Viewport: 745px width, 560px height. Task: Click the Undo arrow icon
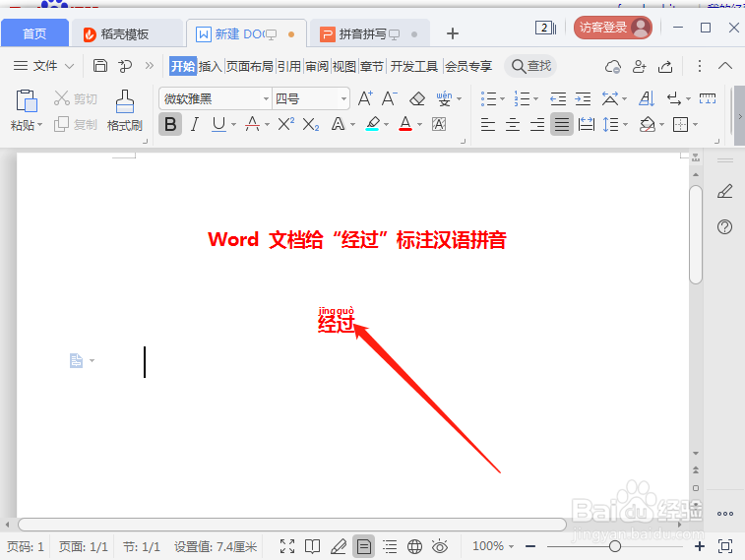point(125,66)
